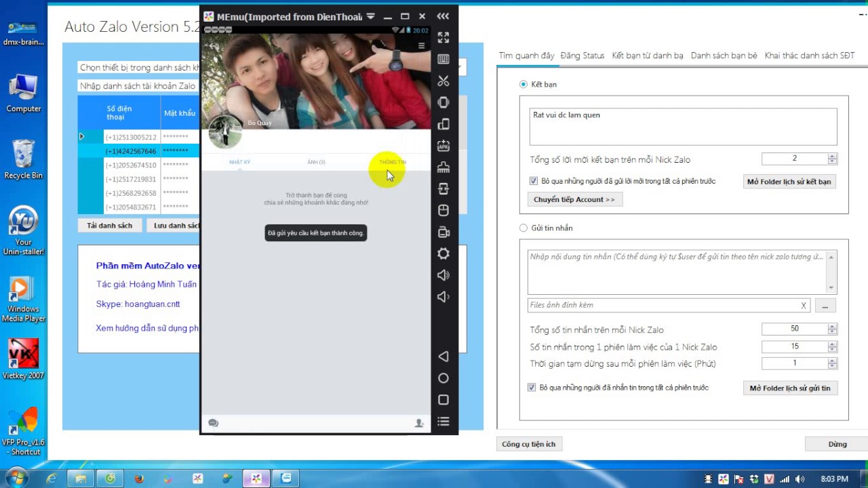Tap the Android recents square in MEmu
868x488 pixels.
coord(443,400)
